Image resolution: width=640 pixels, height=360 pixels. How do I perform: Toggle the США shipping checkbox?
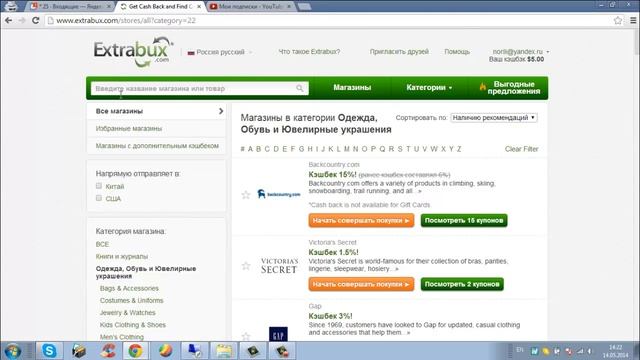point(99,198)
